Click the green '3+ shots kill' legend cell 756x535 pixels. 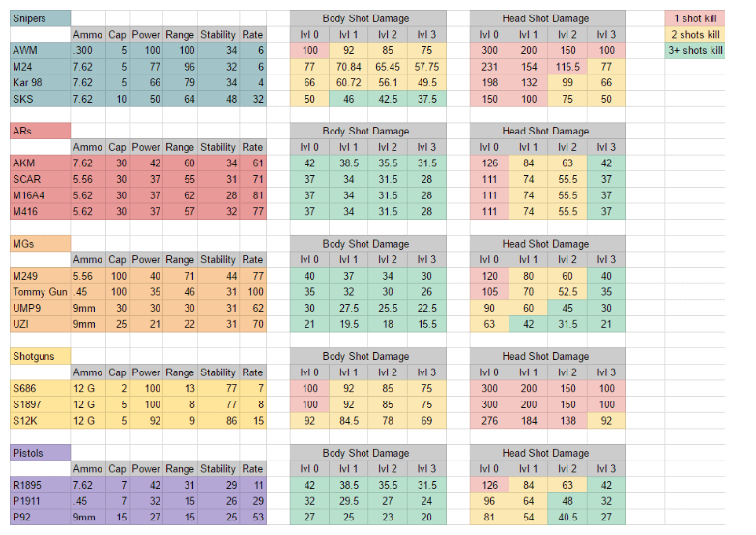point(696,50)
